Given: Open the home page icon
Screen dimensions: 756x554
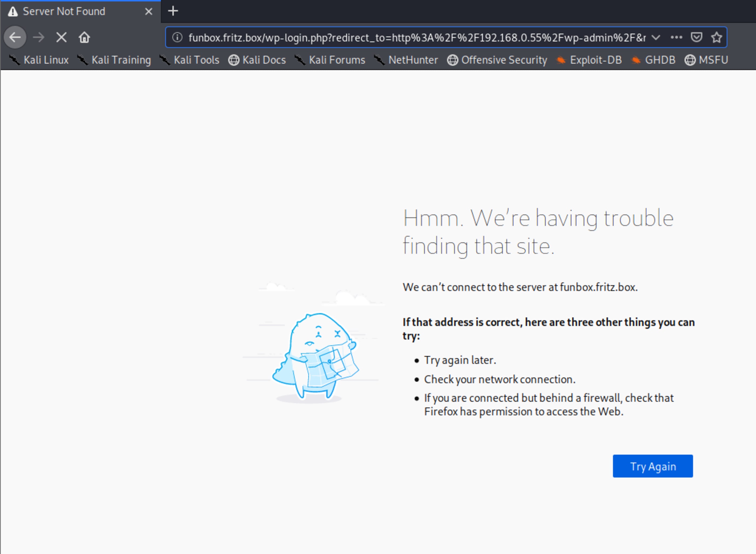Looking at the screenshot, I should [x=84, y=37].
